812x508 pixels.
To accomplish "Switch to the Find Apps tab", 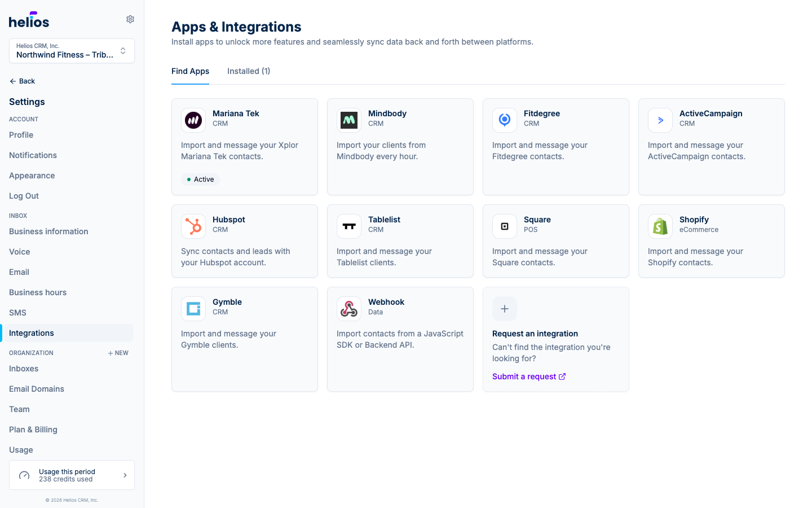I will 190,71.
